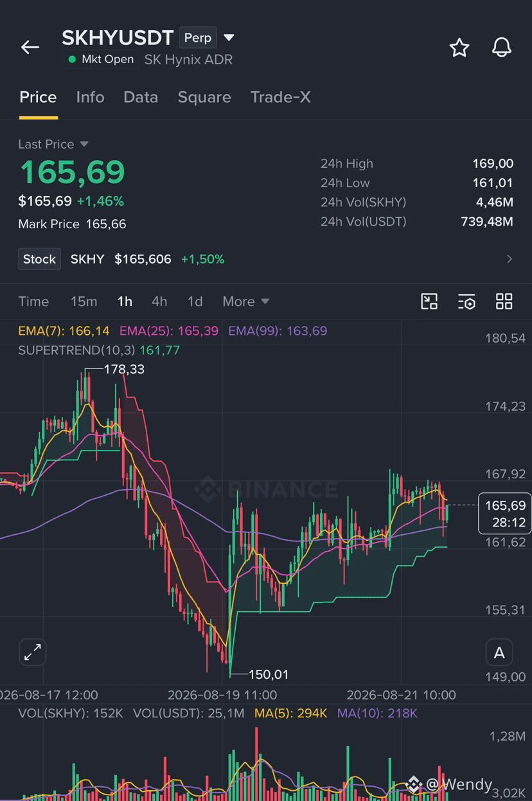The height and width of the screenshot is (801, 532).
Task: Tap the 24h High value 169,00
Action: (x=493, y=163)
